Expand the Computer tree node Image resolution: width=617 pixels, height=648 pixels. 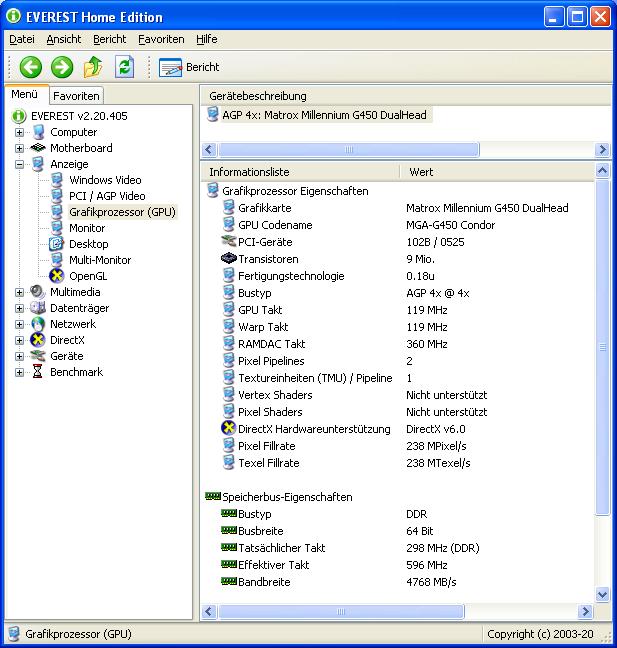tap(19, 132)
